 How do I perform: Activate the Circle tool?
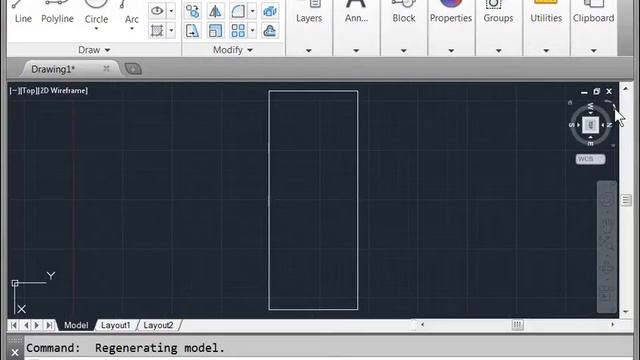tap(96, 11)
